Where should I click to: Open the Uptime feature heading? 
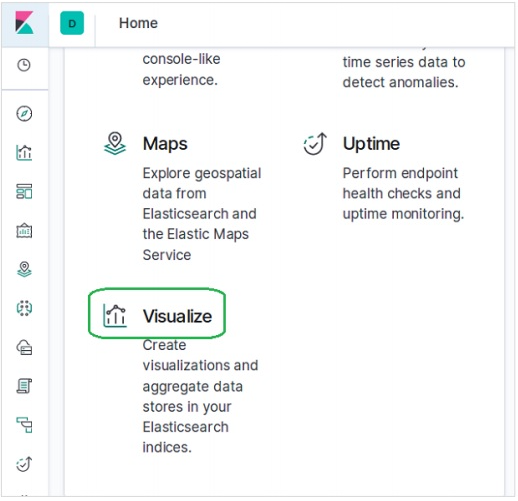pos(371,144)
